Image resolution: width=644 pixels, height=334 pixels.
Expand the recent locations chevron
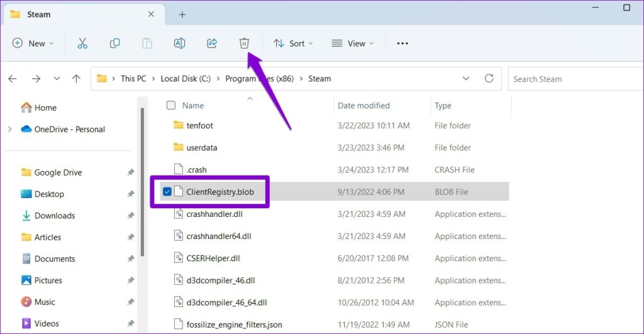click(x=57, y=79)
